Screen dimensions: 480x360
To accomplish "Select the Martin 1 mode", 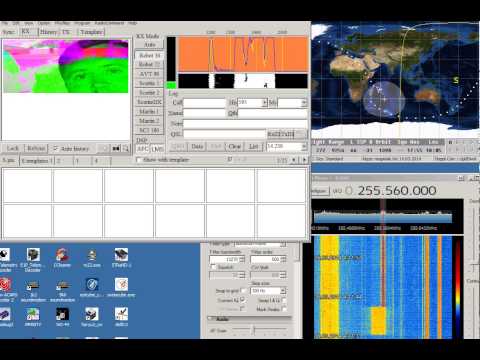I will [x=149, y=111].
